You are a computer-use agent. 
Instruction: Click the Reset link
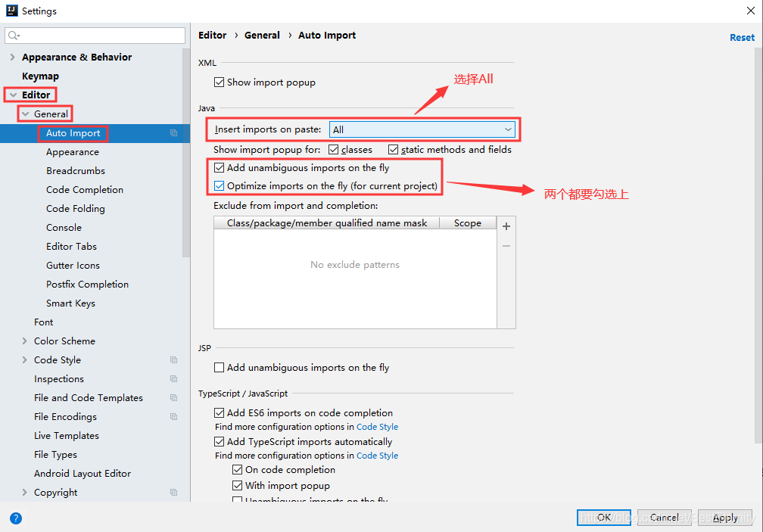tap(742, 37)
